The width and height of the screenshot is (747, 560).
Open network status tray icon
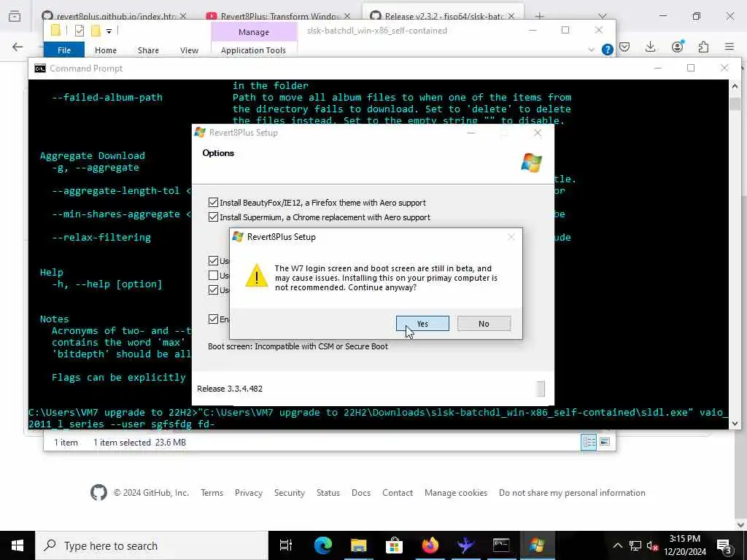635,545
